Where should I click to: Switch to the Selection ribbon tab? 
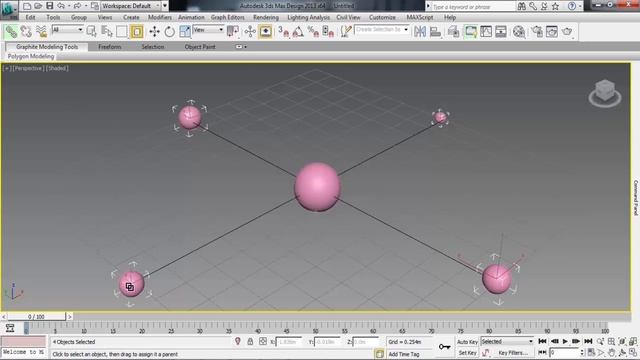click(153, 47)
